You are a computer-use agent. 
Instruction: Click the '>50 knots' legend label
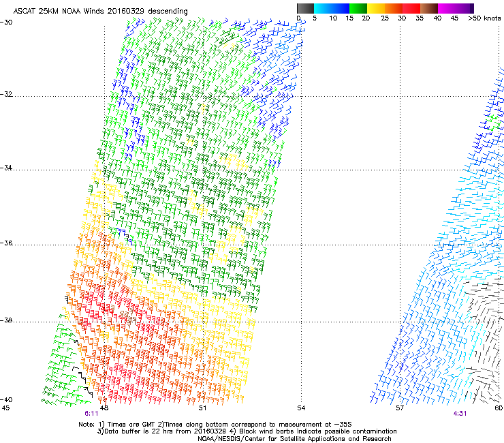click(484, 18)
